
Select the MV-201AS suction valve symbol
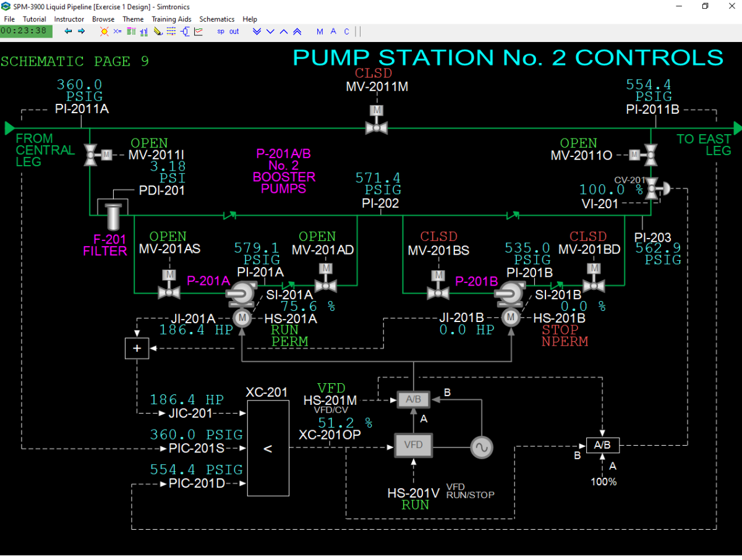169,285
